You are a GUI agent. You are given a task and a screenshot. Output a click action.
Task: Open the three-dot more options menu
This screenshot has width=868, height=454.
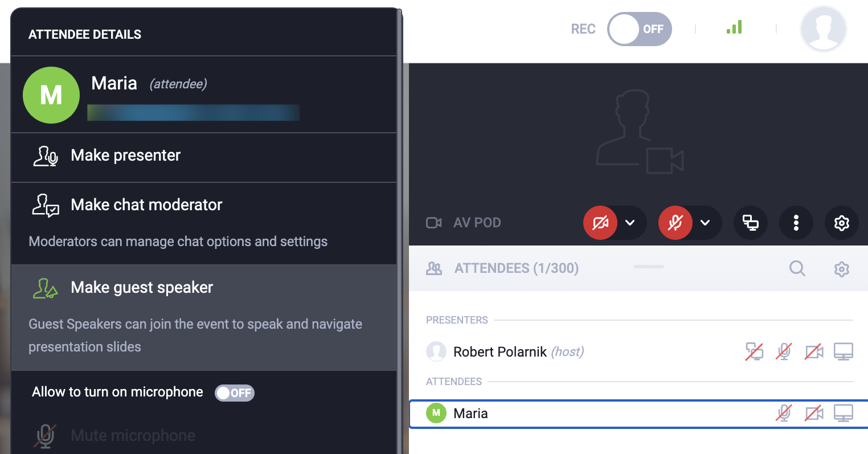796,223
